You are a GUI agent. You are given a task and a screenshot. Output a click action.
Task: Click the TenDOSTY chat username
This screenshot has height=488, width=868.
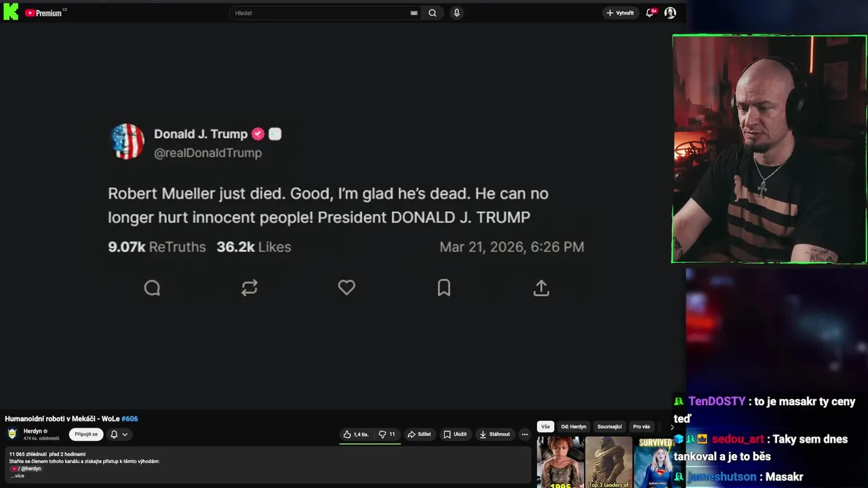(x=717, y=402)
